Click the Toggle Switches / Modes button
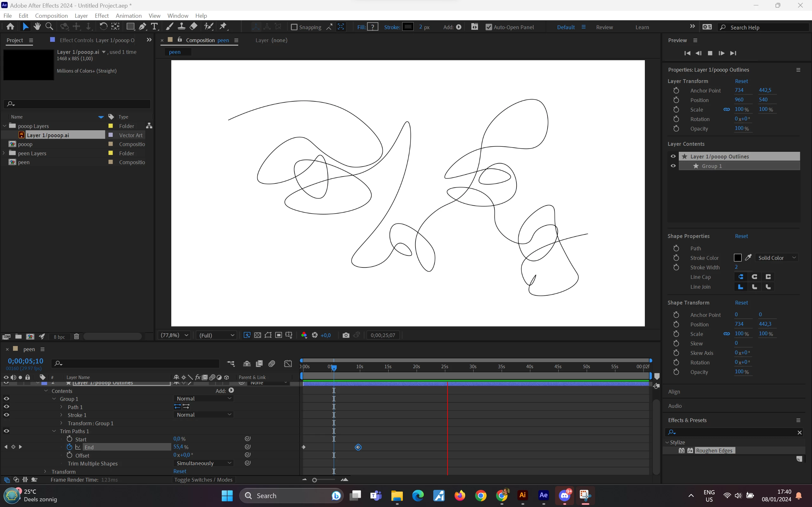812x507 pixels. pos(203,480)
